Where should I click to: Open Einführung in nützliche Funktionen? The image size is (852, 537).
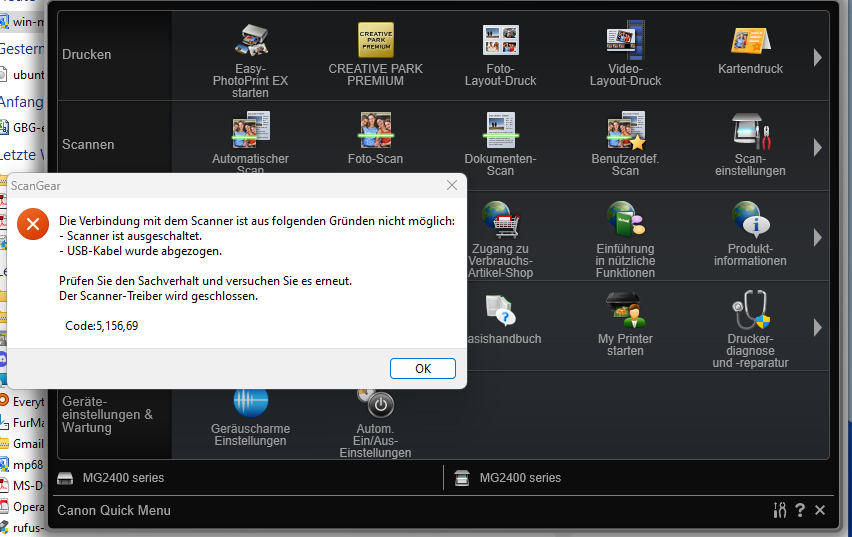(x=625, y=240)
